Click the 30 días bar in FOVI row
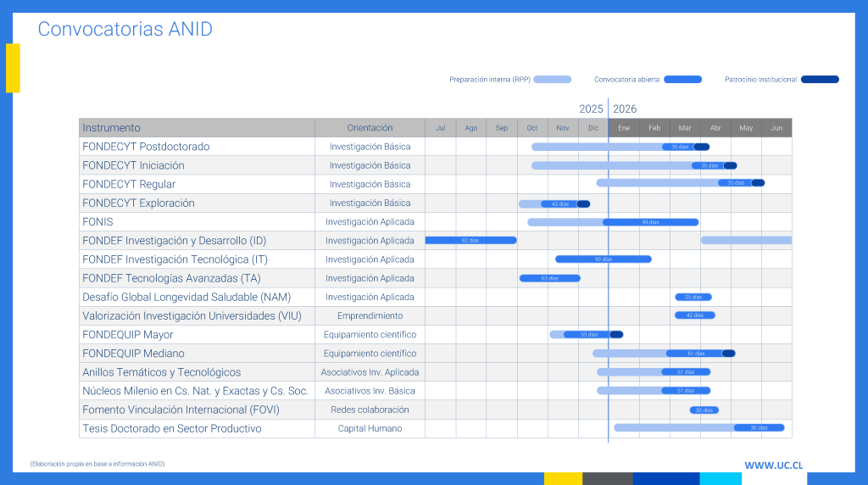 coord(704,410)
